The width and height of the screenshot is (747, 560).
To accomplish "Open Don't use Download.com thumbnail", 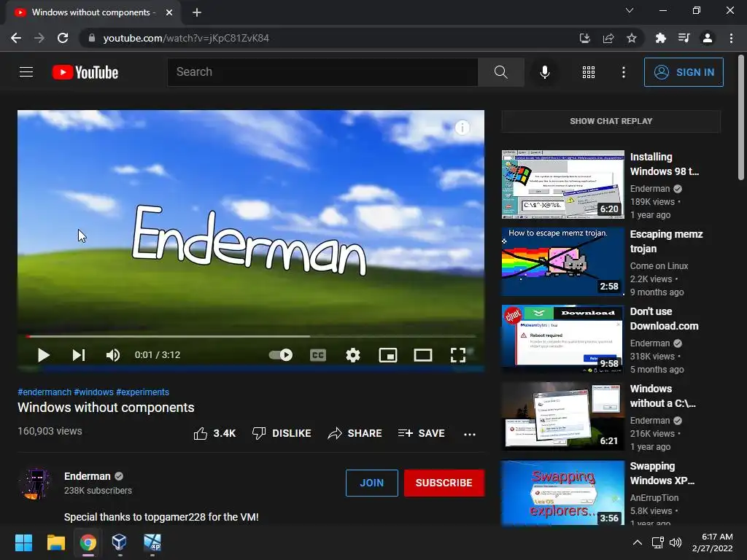I will coord(562,339).
